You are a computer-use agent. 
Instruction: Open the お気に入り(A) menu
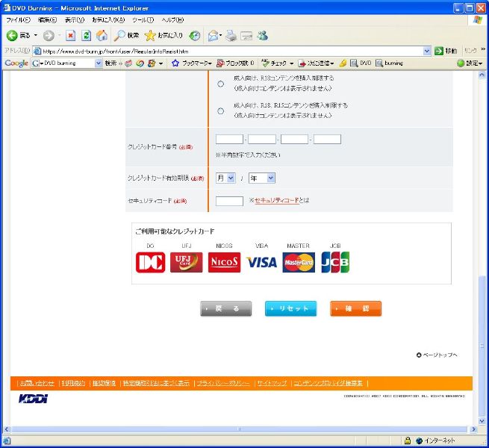[108, 20]
